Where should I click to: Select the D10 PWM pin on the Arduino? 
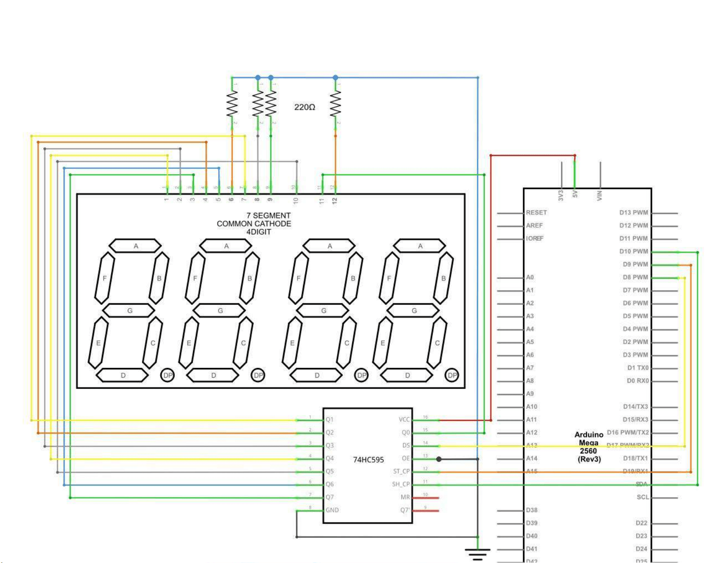point(634,251)
